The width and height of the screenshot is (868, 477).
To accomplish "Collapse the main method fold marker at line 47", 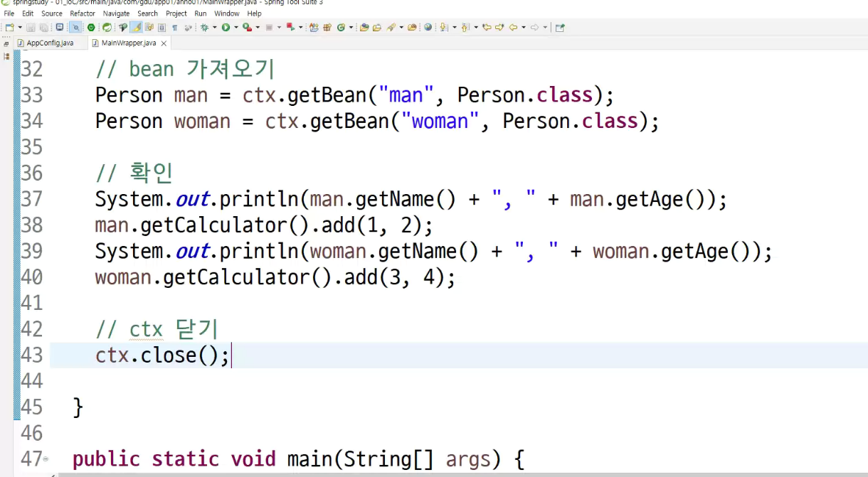I will [46, 460].
